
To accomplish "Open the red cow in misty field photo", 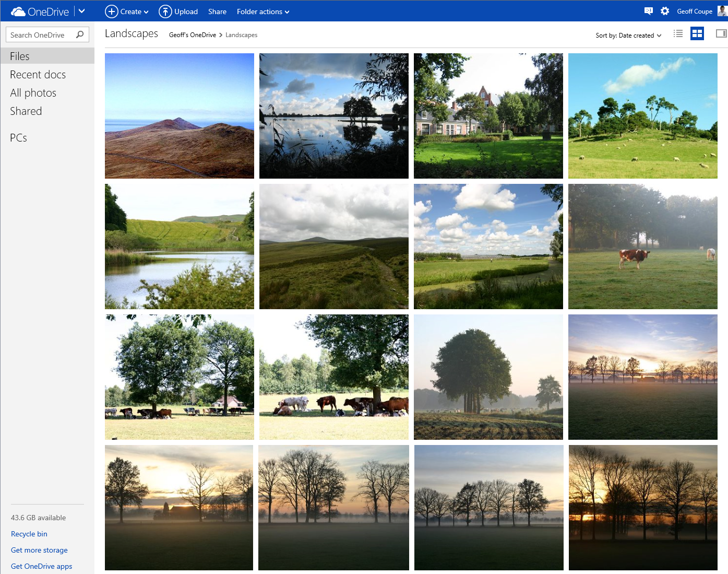I will click(642, 247).
